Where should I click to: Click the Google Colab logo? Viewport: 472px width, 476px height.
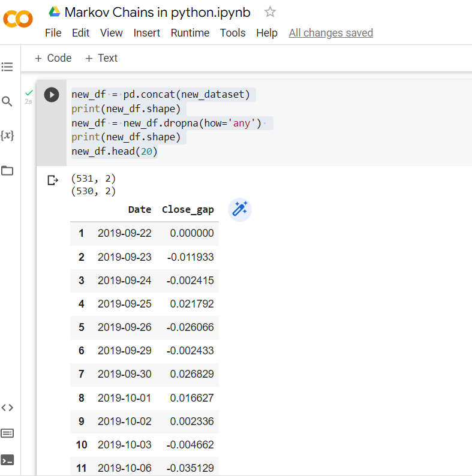pyautogui.click(x=18, y=19)
